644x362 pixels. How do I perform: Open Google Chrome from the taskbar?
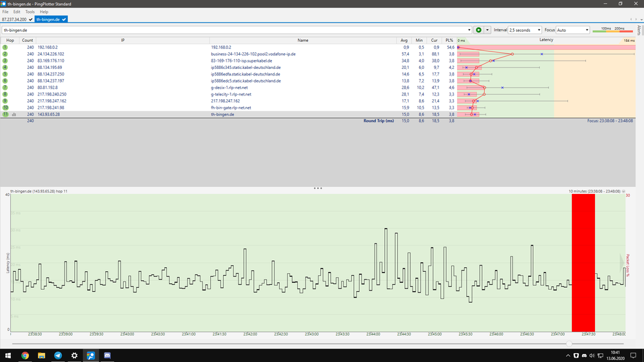[x=24, y=355]
